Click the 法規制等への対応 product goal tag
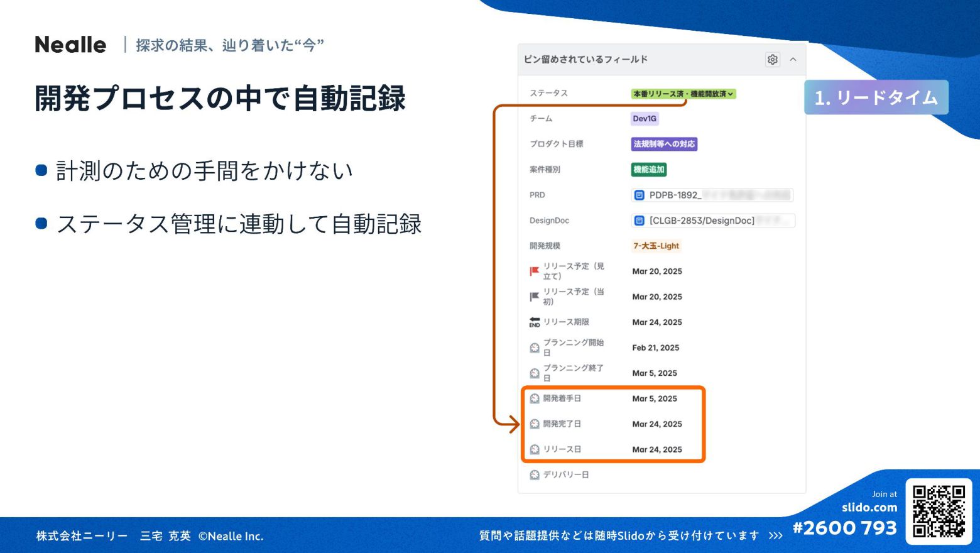Image resolution: width=980 pixels, height=553 pixels. (664, 144)
